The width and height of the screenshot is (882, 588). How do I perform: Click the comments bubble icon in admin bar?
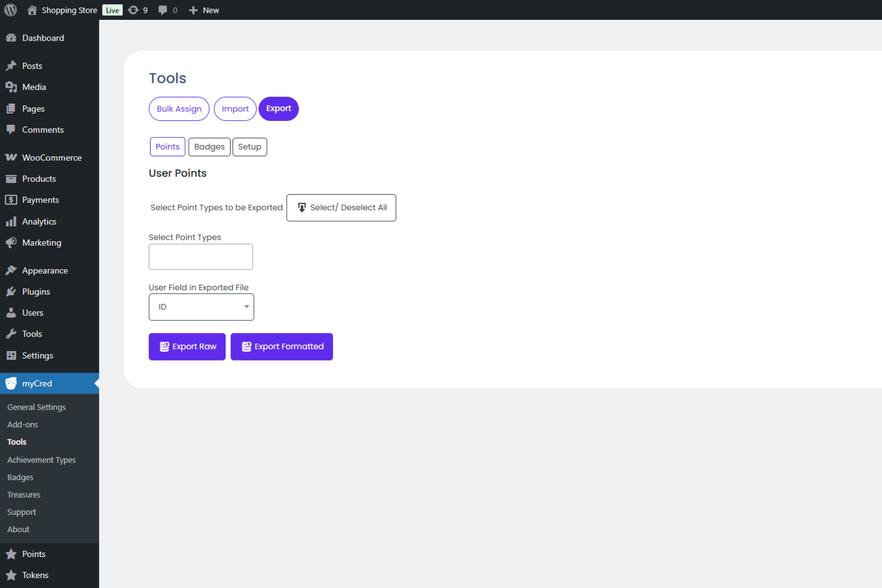click(x=163, y=10)
